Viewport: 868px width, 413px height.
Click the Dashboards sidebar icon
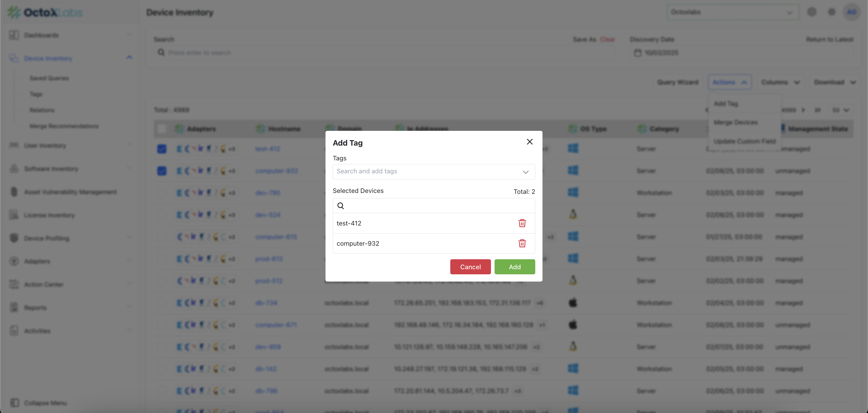point(14,35)
